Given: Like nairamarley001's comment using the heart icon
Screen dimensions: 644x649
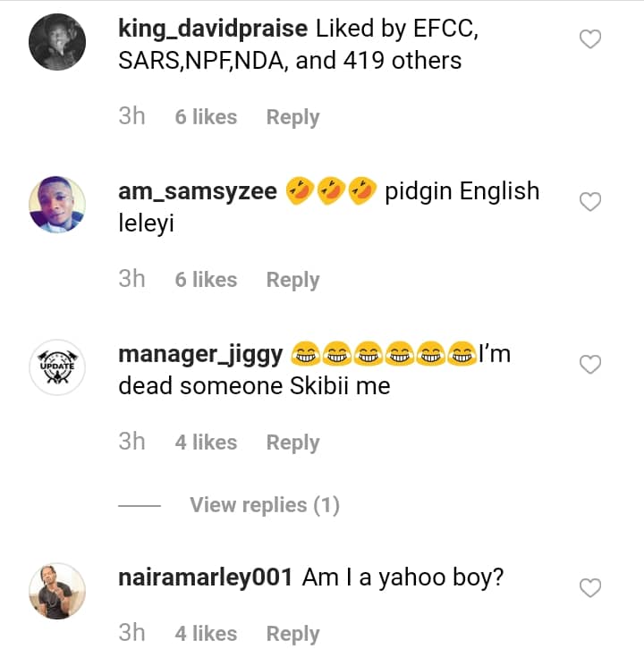Looking at the screenshot, I should pos(590,587).
